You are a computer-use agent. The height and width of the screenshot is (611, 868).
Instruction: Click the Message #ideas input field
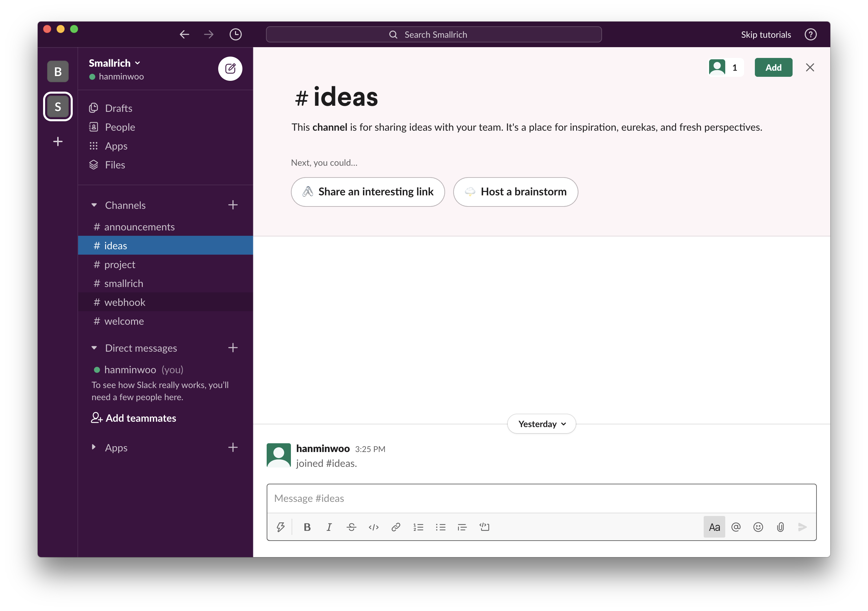pyautogui.click(x=541, y=498)
